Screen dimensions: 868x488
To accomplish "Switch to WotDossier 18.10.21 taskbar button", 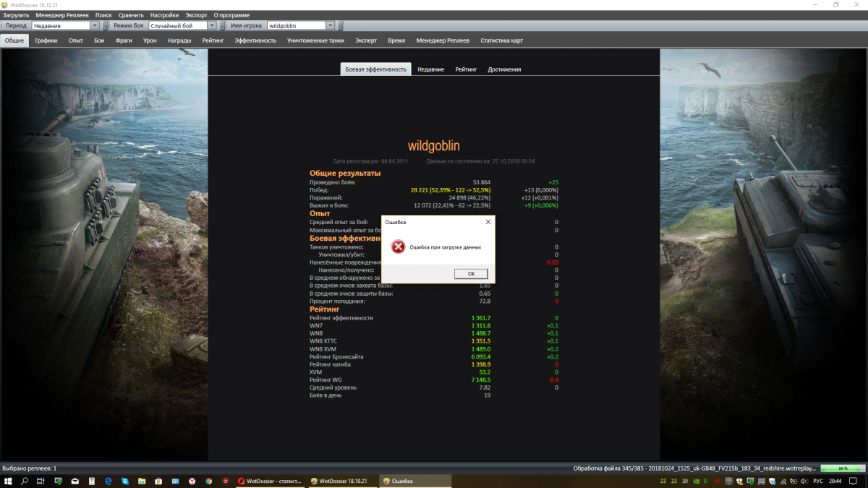I will click(342, 481).
